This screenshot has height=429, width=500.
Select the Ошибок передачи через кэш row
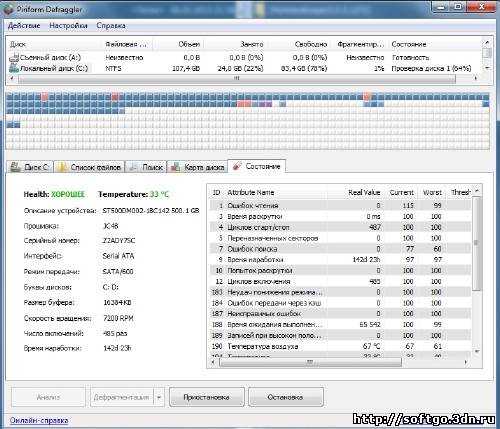click(x=340, y=303)
